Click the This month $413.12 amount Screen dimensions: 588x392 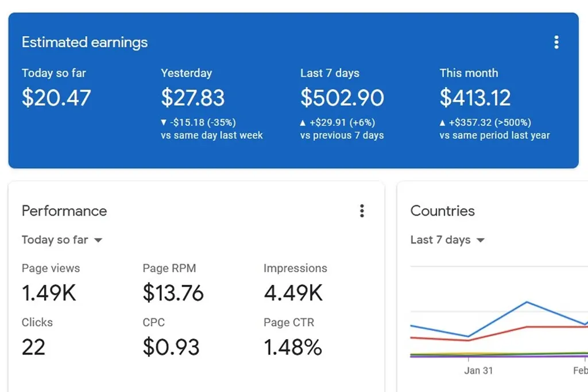pyautogui.click(x=475, y=98)
